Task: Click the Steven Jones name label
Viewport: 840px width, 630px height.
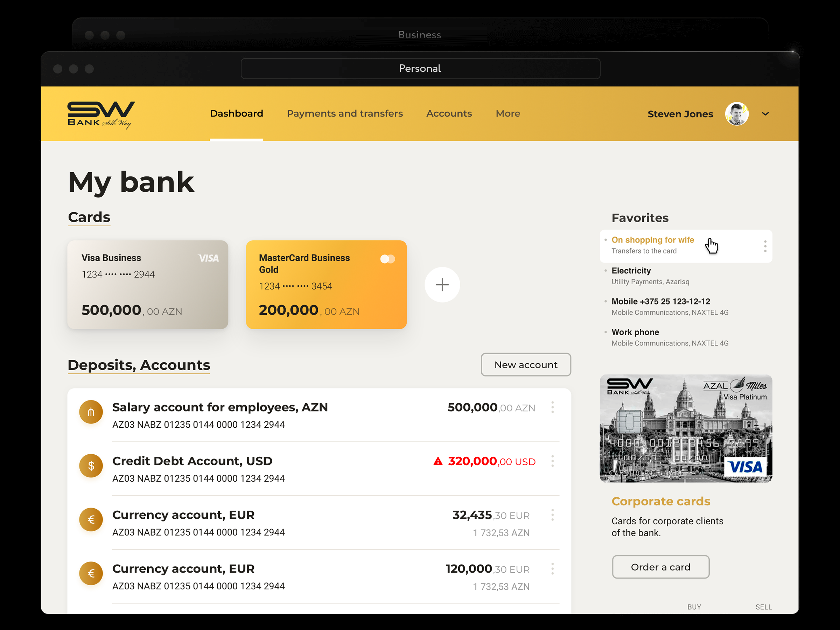Action: point(680,114)
